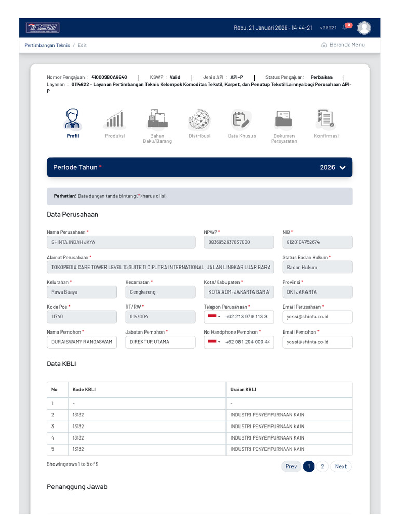Open the Bahan Baku/Barang step icon
Viewport: 399px width, 532px height.
157,119
